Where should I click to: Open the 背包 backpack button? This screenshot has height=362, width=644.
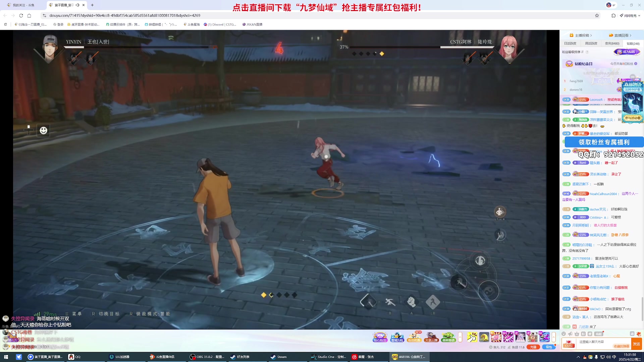tap(549, 347)
